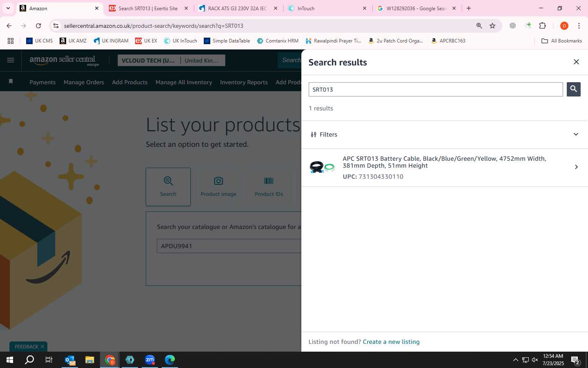Open Comtanix HRM bookmark
This screenshot has width=588, height=368.
click(278, 41)
